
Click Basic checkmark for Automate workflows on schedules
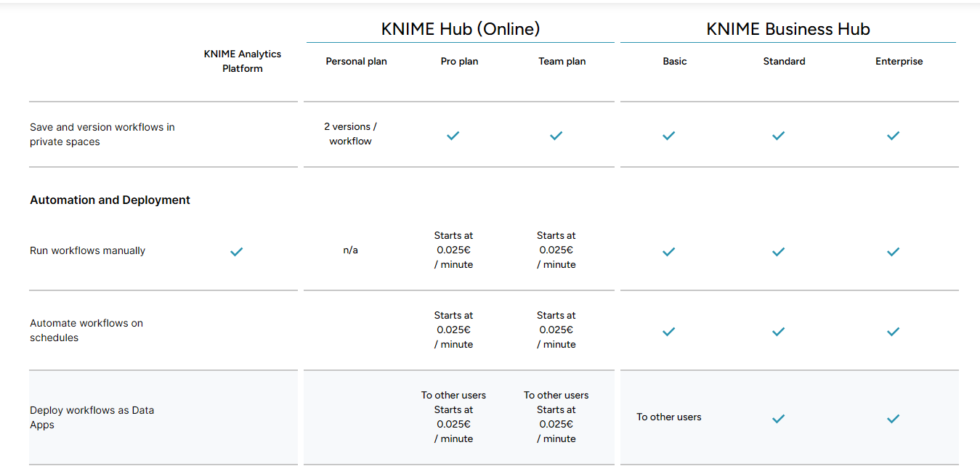[669, 332]
